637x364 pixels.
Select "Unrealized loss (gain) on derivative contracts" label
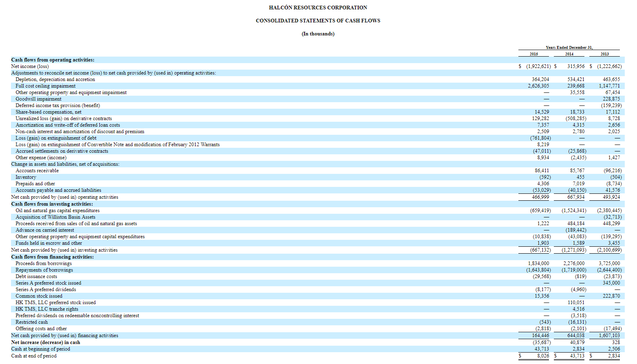coord(64,118)
